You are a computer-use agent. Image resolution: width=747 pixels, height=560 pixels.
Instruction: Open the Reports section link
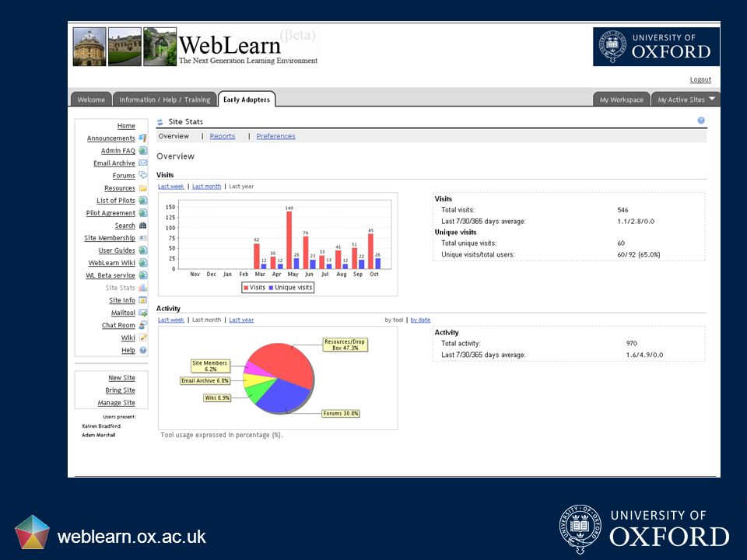223,136
